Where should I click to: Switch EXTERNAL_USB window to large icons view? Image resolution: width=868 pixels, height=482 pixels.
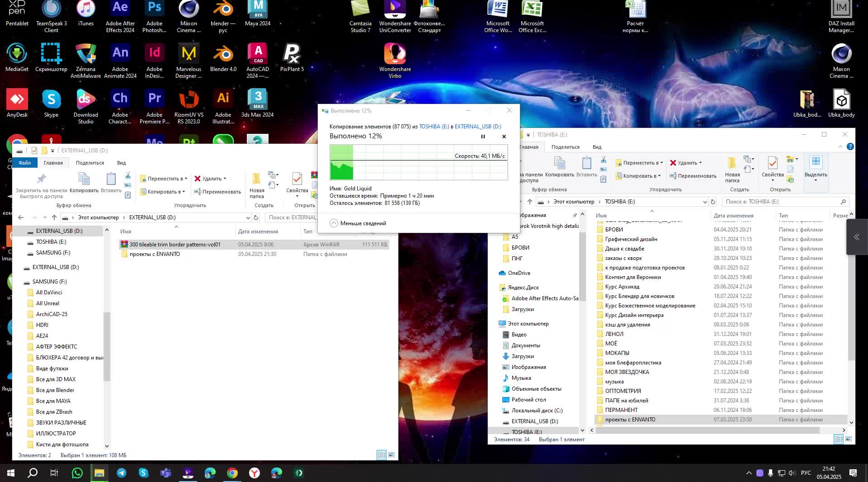pos(392,455)
